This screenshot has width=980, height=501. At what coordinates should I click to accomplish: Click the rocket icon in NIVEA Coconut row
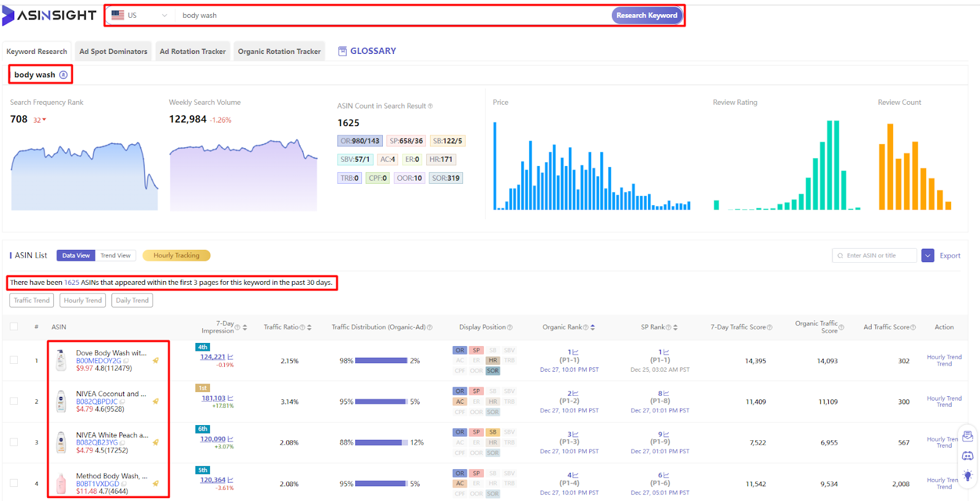click(x=156, y=401)
